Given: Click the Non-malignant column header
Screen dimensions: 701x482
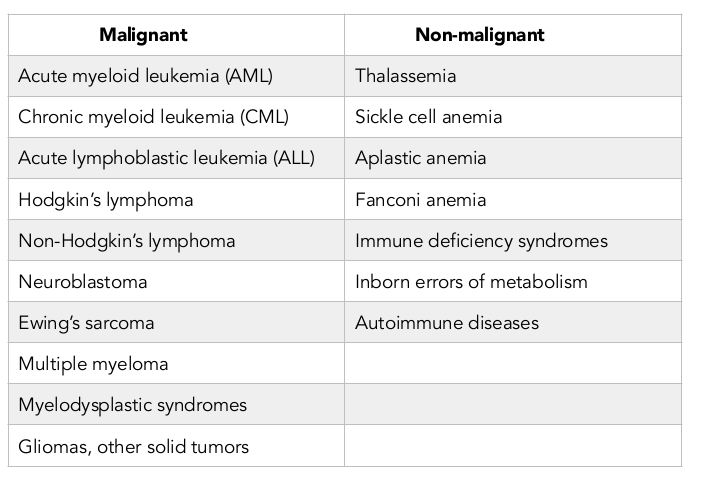Looking at the screenshot, I should (x=479, y=35).
